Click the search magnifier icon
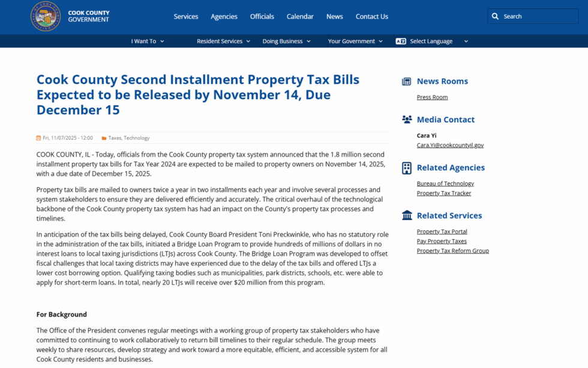The height and width of the screenshot is (368, 588). [x=495, y=16]
